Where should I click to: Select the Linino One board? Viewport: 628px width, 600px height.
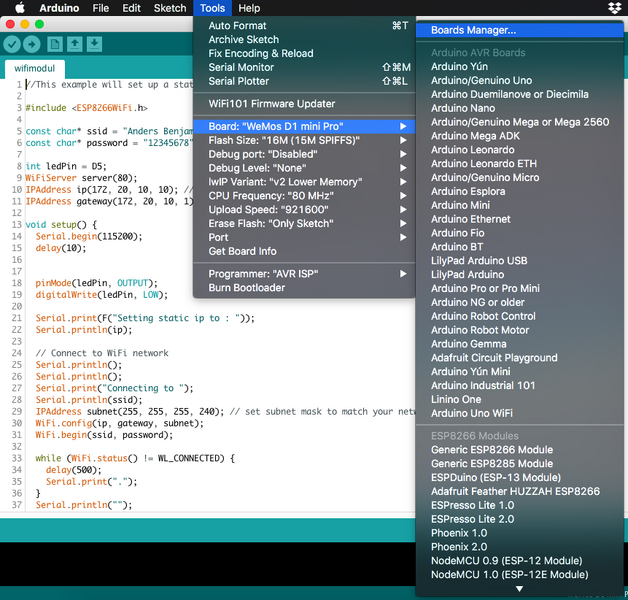(x=519, y=399)
